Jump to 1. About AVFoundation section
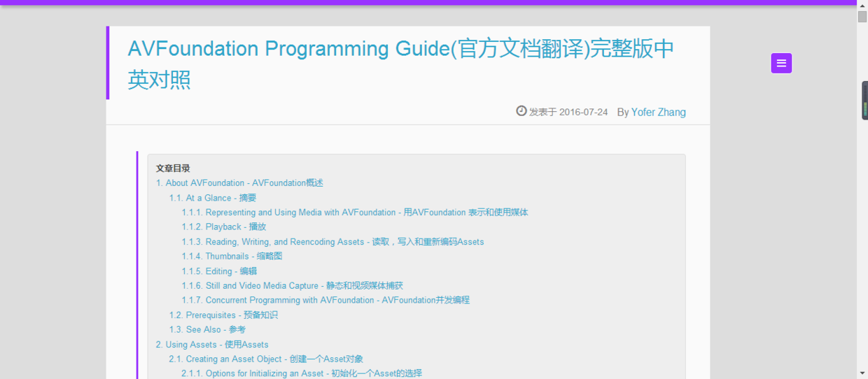 (x=239, y=183)
